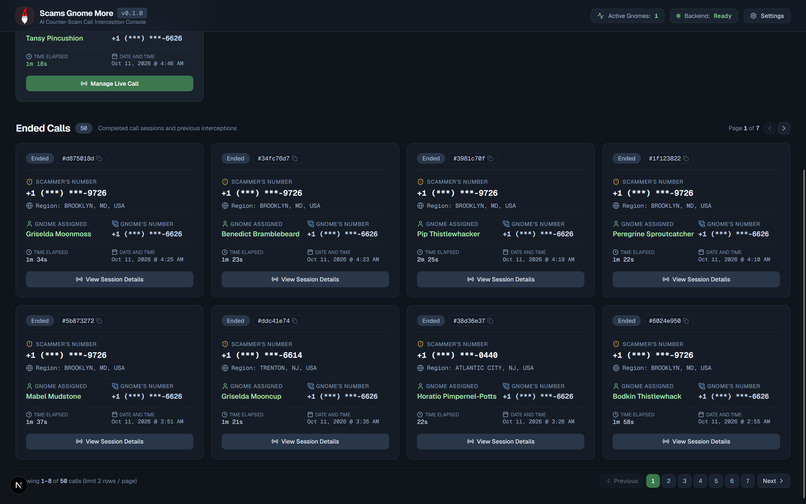Screen dimensions: 806x504
Task: Copy session ID #d875018d
Action: point(99,158)
